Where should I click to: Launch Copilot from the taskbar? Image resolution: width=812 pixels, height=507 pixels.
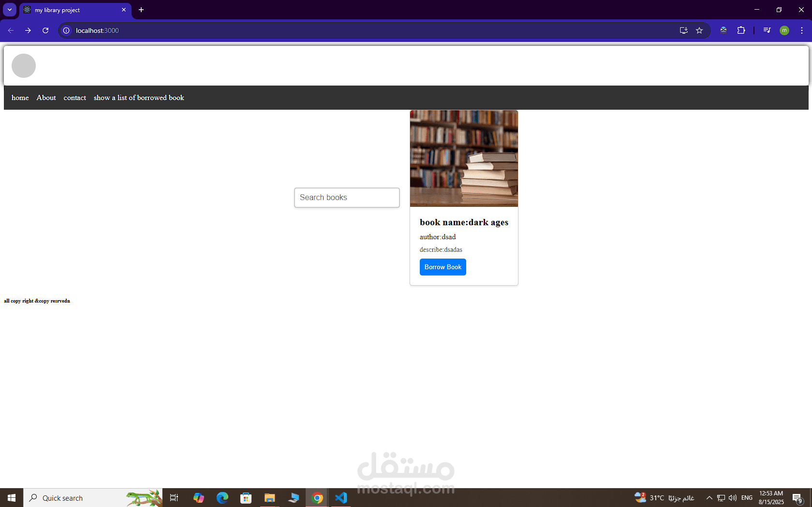coord(198,498)
